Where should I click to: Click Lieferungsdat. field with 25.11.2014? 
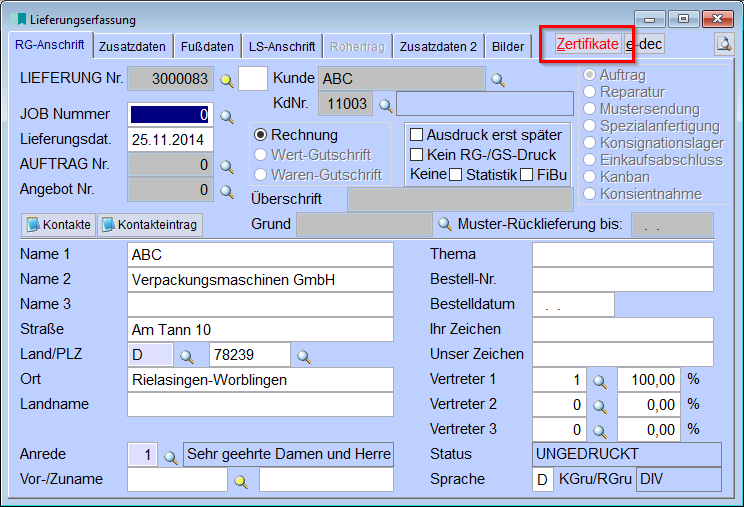tap(170, 139)
